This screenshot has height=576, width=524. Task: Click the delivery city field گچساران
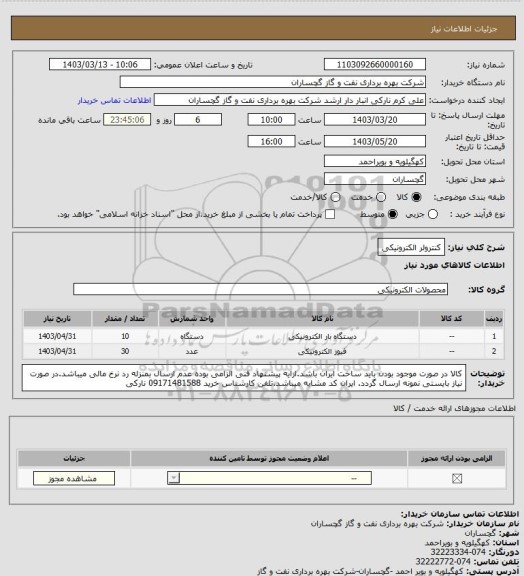(x=375, y=179)
